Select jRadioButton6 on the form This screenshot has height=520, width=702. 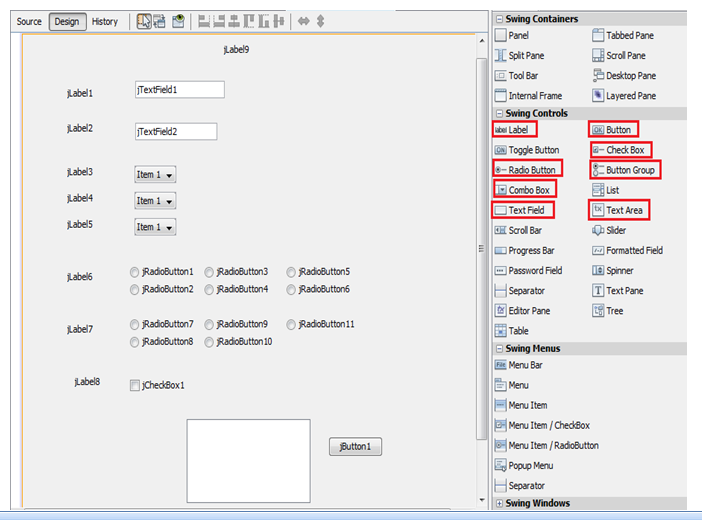[x=318, y=289]
